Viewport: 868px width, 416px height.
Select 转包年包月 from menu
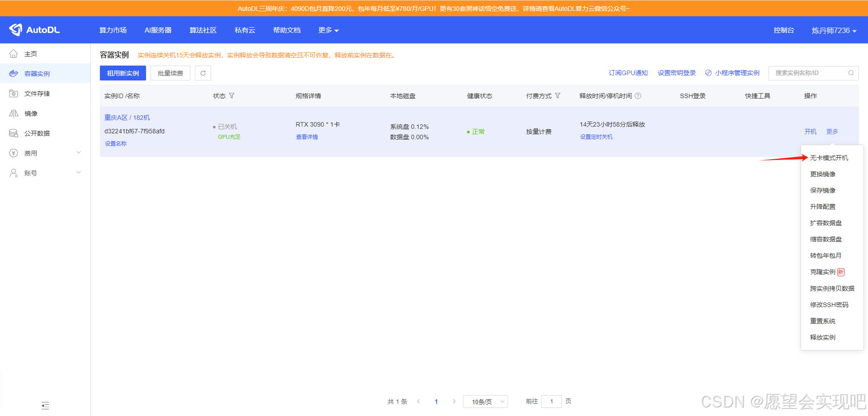tap(826, 255)
